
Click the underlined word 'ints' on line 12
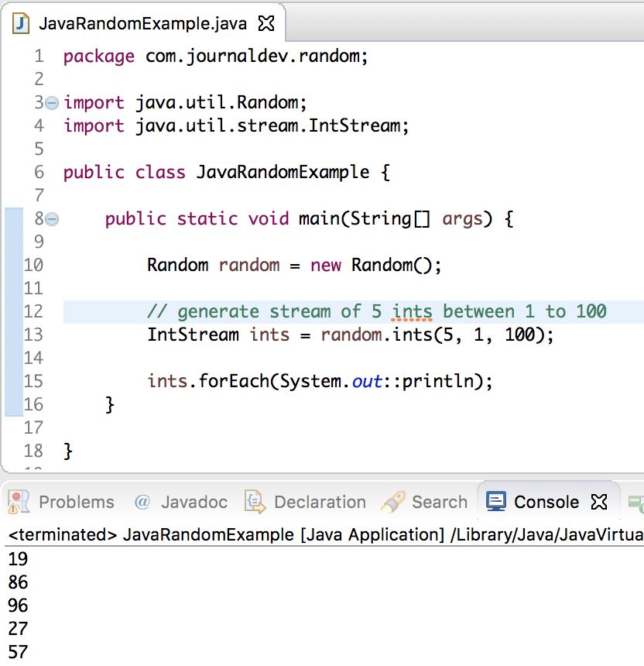(x=412, y=311)
